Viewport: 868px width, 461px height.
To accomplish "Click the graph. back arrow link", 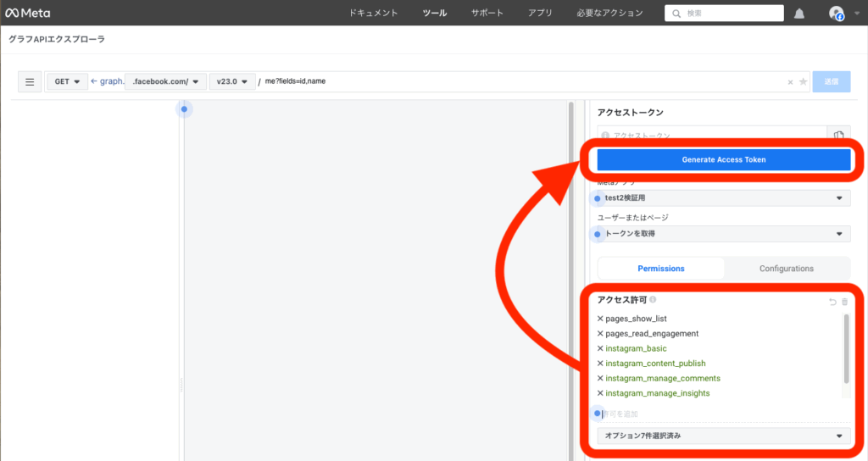I will (x=107, y=81).
